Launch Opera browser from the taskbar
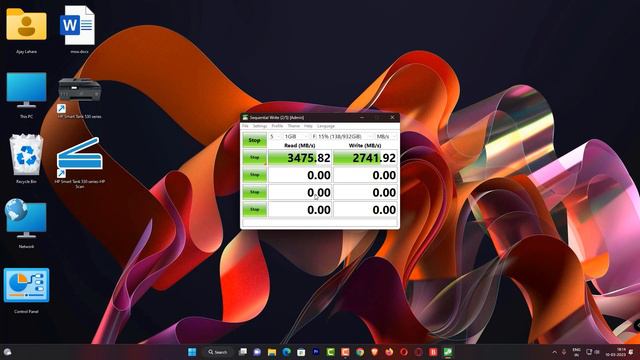640x360 pixels. [404, 352]
